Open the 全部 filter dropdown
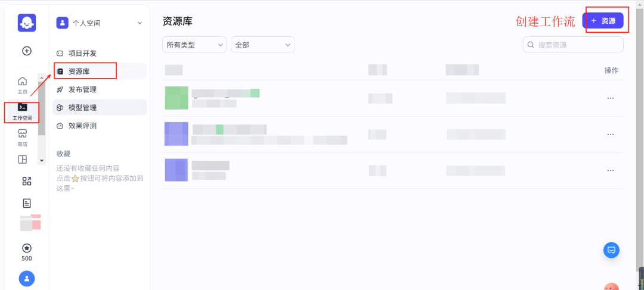The height and width of the screenshot is (290, 644). tap(262, 45)
